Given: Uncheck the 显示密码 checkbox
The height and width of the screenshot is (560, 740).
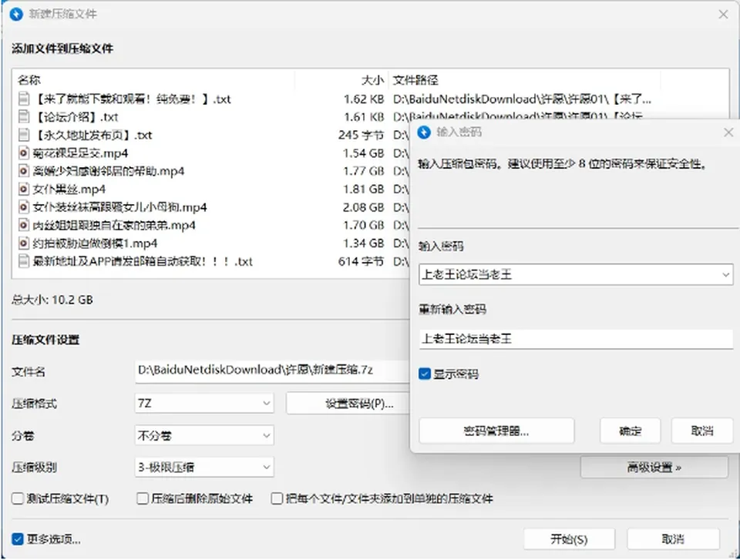Looking at the screenshot, I should (x=424, y=374).
